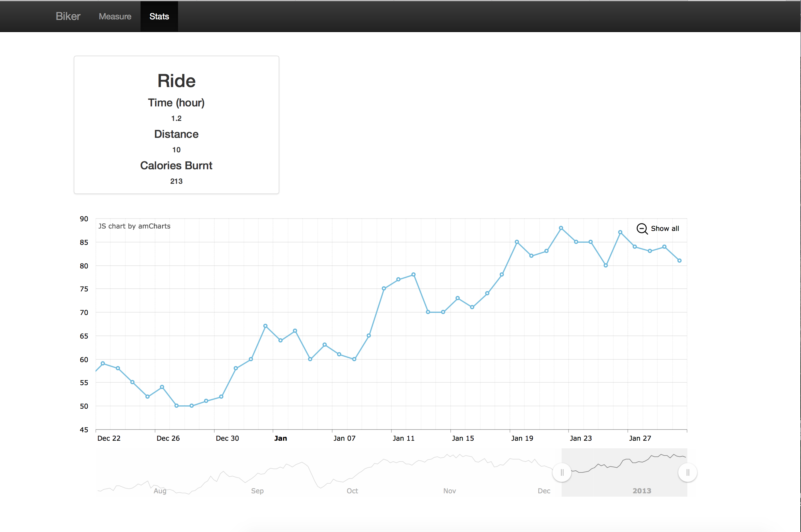Click the Aug area in the scrollbar
The height and width of the screenshot is (532, 801).
160,491
